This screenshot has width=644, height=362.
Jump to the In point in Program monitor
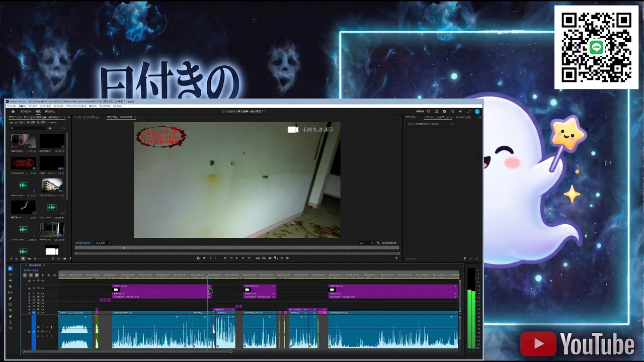[225, 258]
